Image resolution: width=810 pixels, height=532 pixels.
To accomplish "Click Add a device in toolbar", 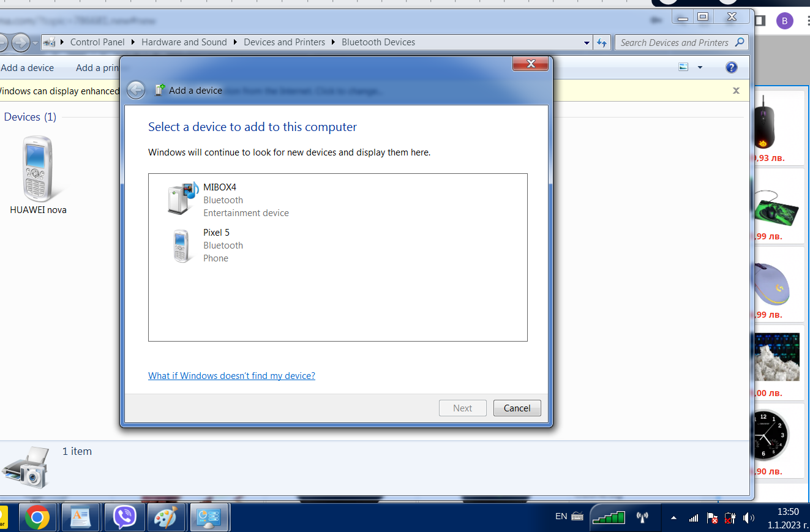I will click(x=28, y=68).
